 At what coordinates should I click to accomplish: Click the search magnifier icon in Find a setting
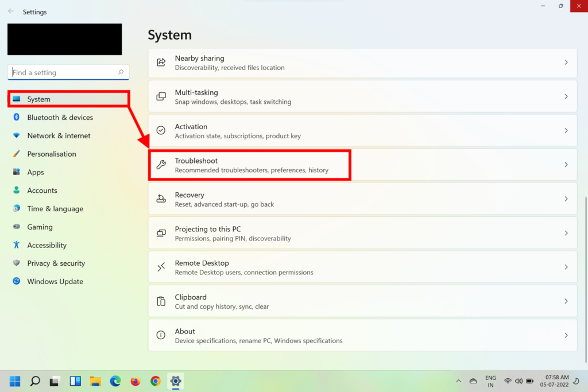point(121,72)
